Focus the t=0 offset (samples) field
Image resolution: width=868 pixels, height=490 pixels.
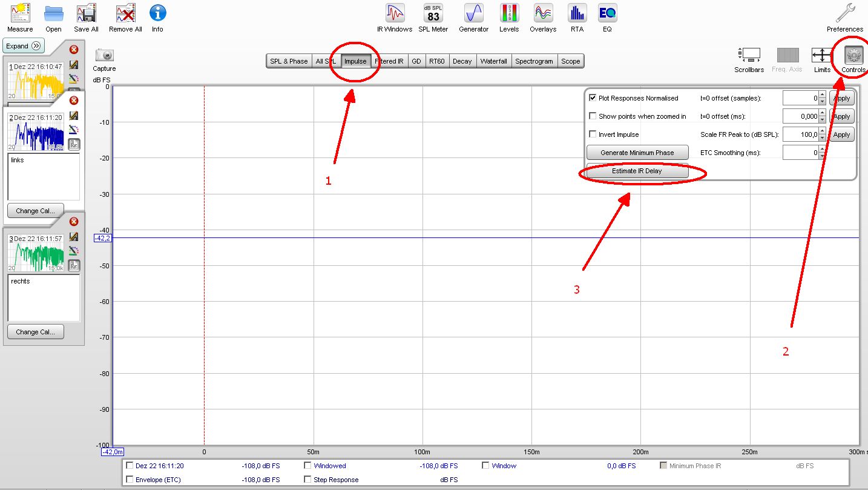coord(800,98)
